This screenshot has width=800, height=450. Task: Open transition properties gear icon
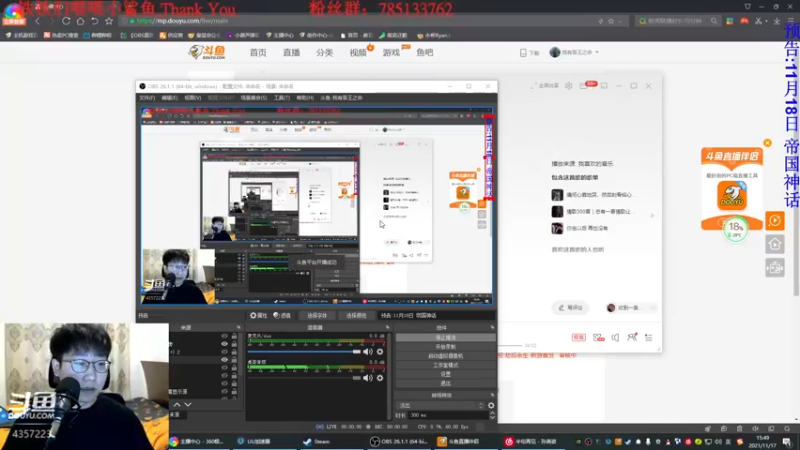491,406
